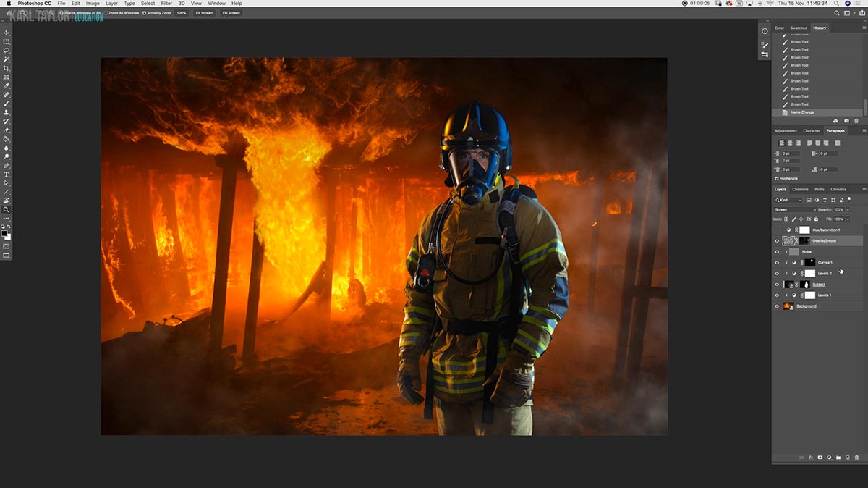Open the Paragraph panel options menu
The height and width of the screenshot is (488, 868).
point(864,130)
